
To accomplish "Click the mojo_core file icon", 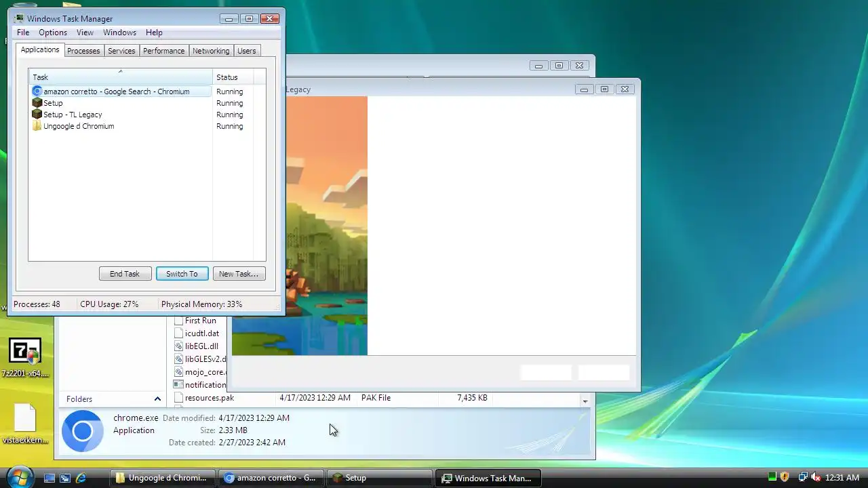I will click(178, 372).
